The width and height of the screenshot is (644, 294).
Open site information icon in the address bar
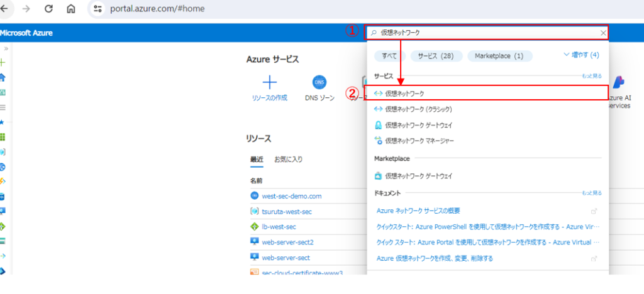[97, 9]
